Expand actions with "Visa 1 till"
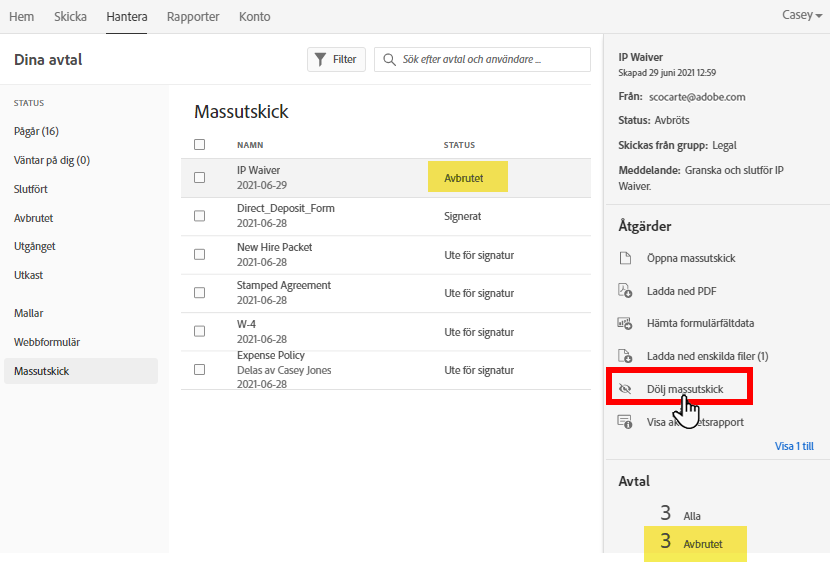 [x=794, y=446]
